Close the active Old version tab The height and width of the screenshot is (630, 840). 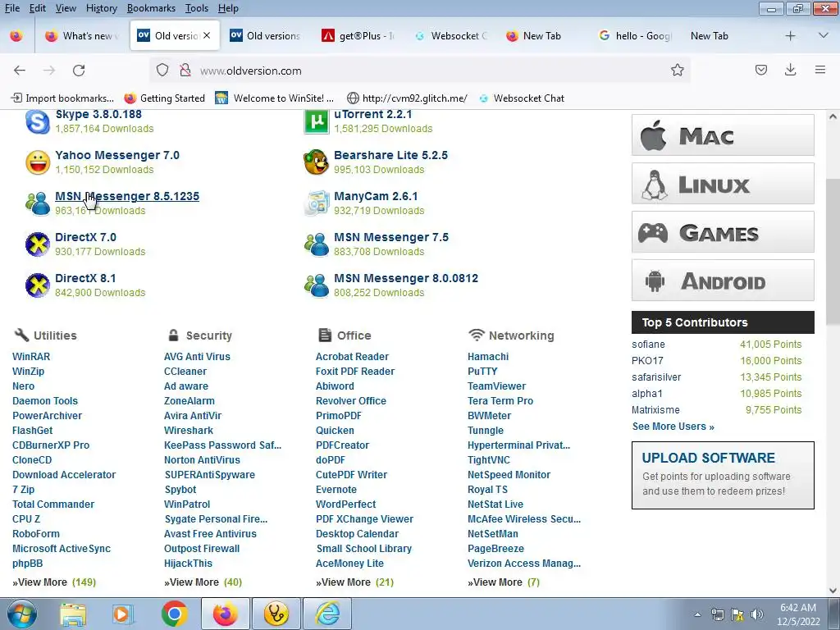(207, 35)
